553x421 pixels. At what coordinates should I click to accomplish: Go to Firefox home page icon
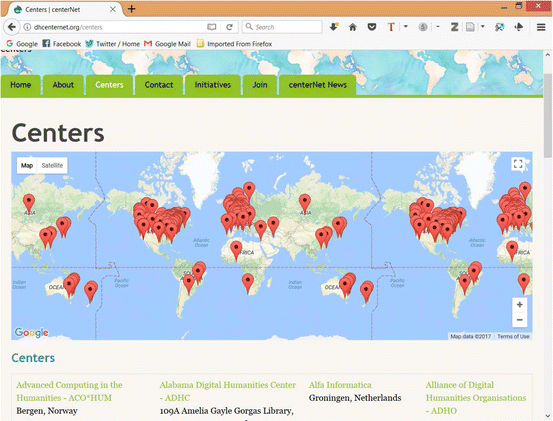(x=353, y=27)
